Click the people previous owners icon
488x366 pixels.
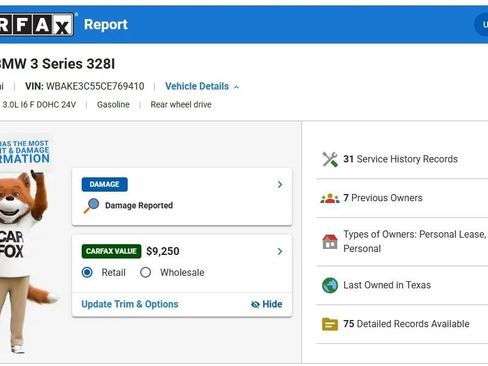tap(330, 198)
